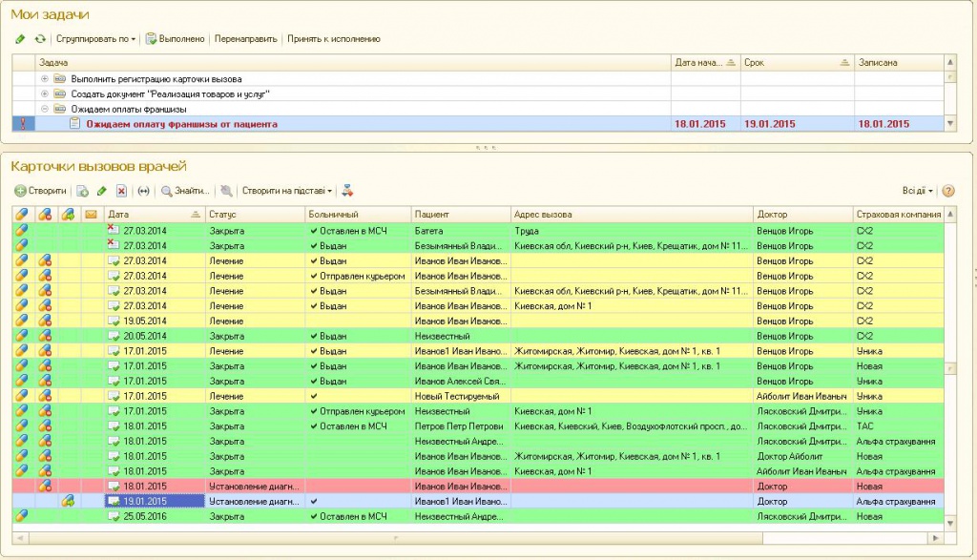Click the envelope column header icon
This screenshot has width=977, height=560.
(x=91, y=215)
